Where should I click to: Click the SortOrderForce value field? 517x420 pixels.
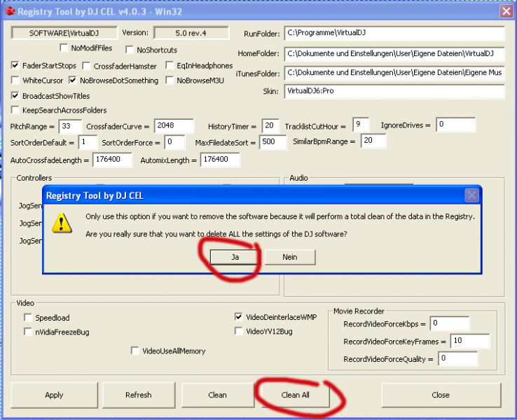(x=174, y=142)
